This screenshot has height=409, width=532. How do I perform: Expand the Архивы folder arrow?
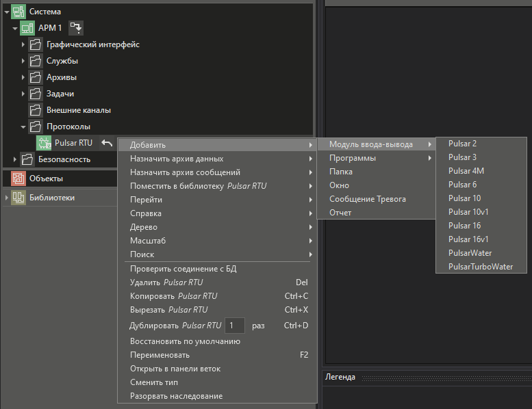[23, 77]
